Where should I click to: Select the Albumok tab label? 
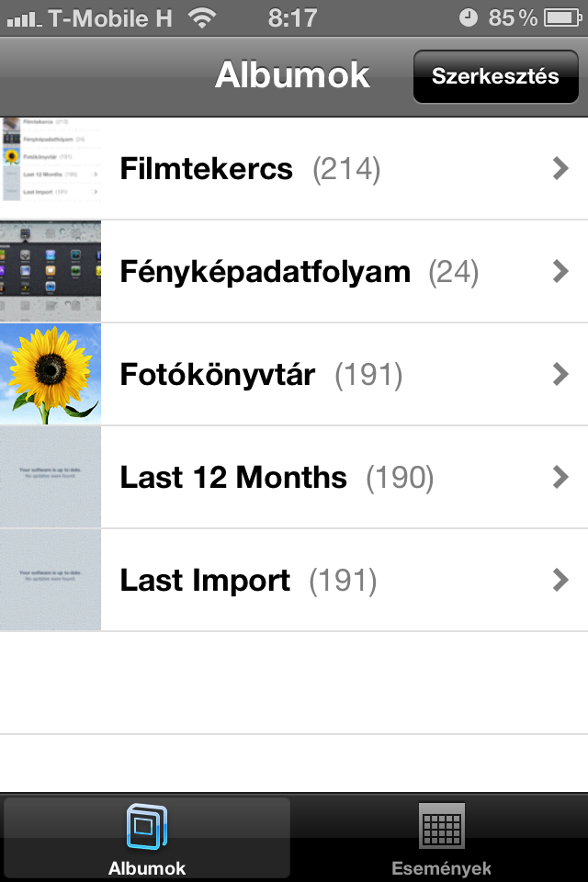147,868
